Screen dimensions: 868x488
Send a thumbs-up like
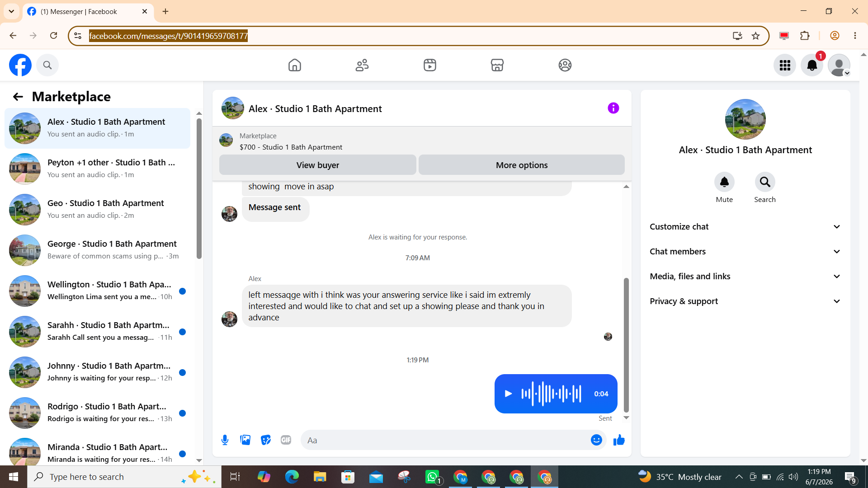pyautogui.click(x=619, y=440)
